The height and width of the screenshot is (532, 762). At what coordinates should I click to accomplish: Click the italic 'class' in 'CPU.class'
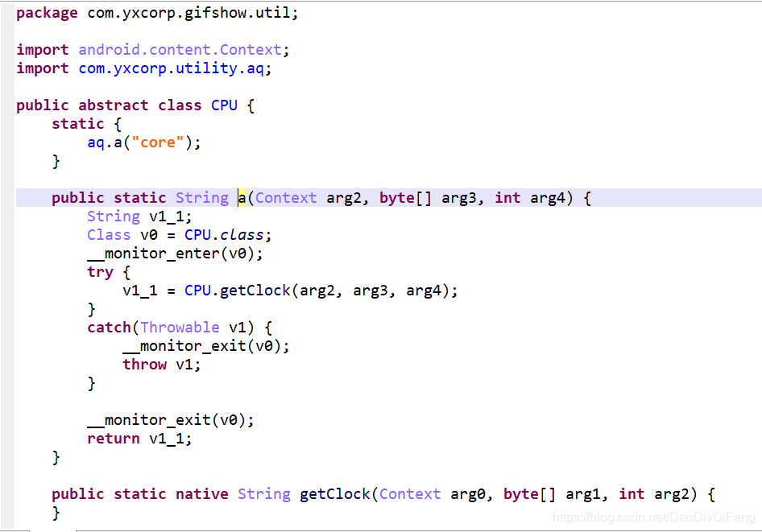click(x=242, y=235)
